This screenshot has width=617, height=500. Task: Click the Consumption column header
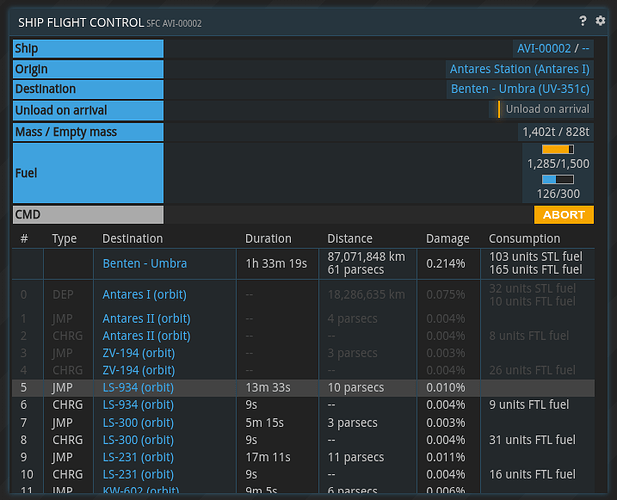[524, 238]
